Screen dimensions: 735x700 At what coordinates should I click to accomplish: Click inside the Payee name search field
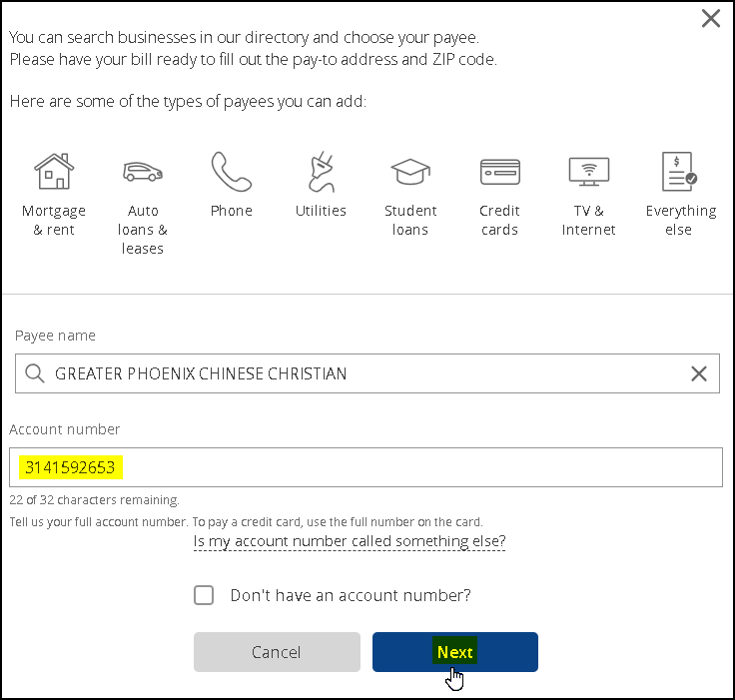(367, 373)
